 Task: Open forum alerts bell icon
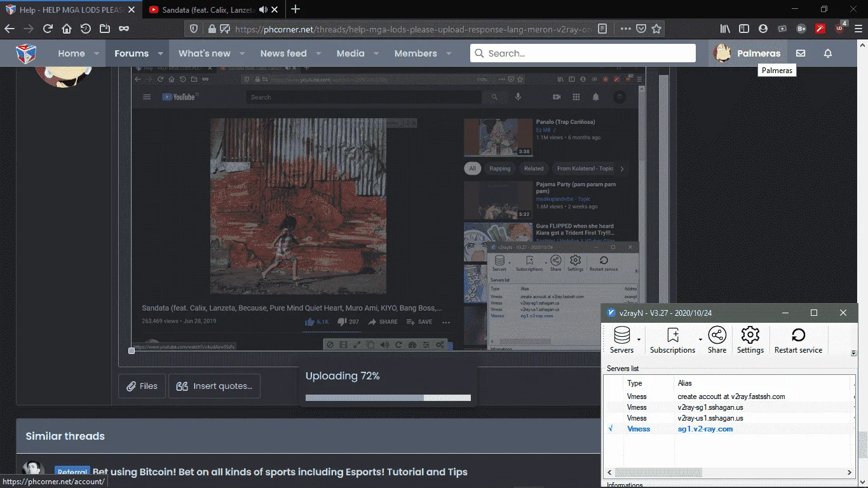click(828, 53)
